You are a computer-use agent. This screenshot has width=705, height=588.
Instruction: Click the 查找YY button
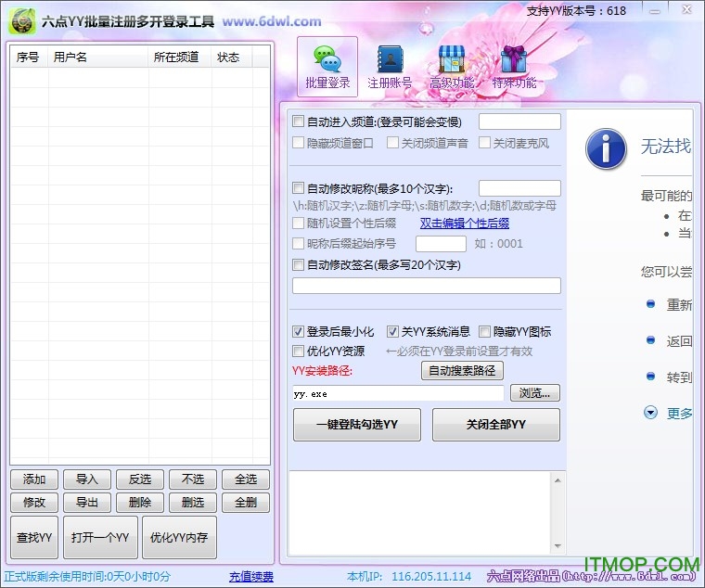tap(34, 537)
